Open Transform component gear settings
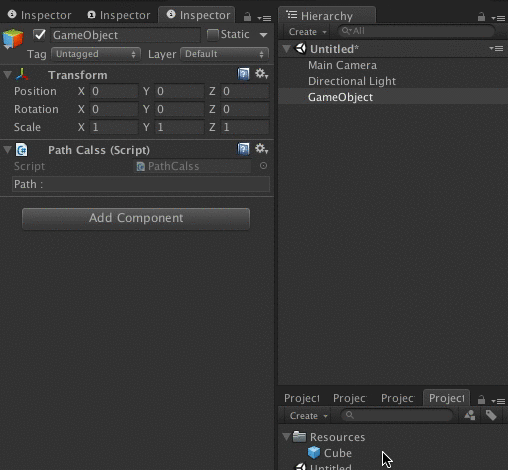Screen dimensions: 508x470 coord(261,74)
